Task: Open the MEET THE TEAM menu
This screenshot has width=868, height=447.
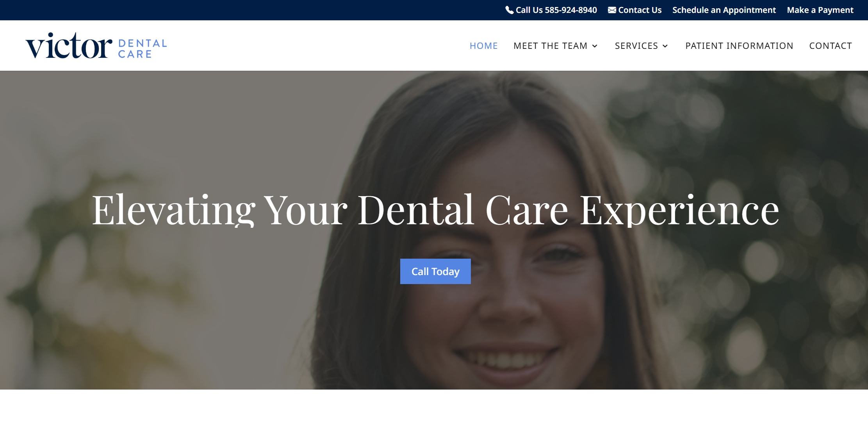Action: point(550,46)
